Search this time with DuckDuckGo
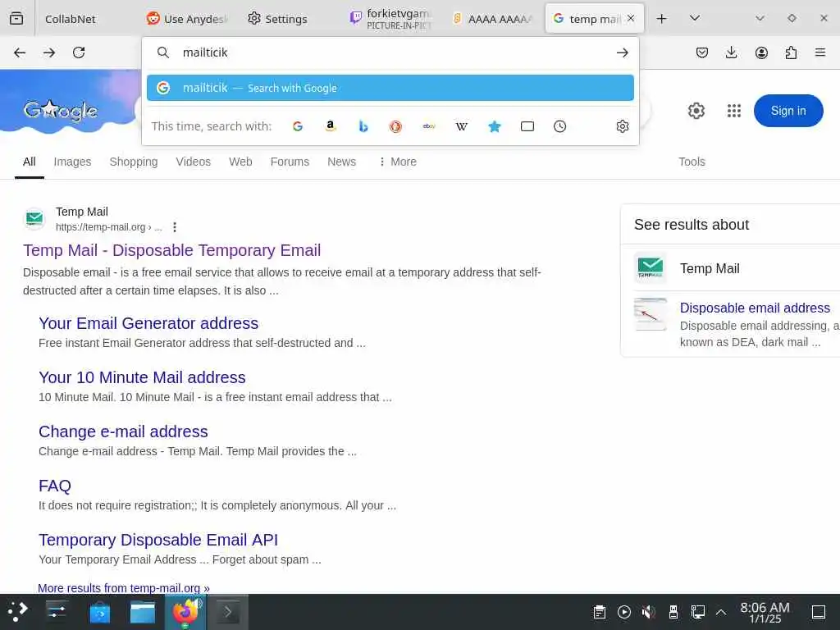840x630 pixels. pyautogui.click(x=396, y=126)
